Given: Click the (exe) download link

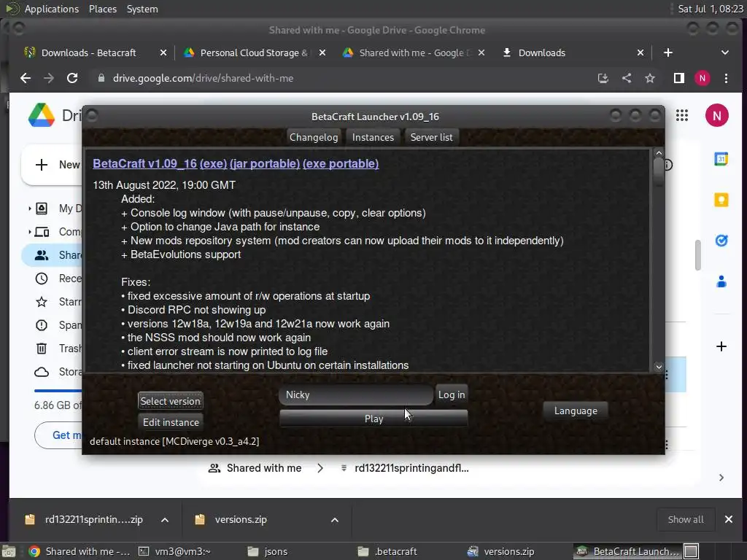Looking at the screenshot, I should (213, 163).
